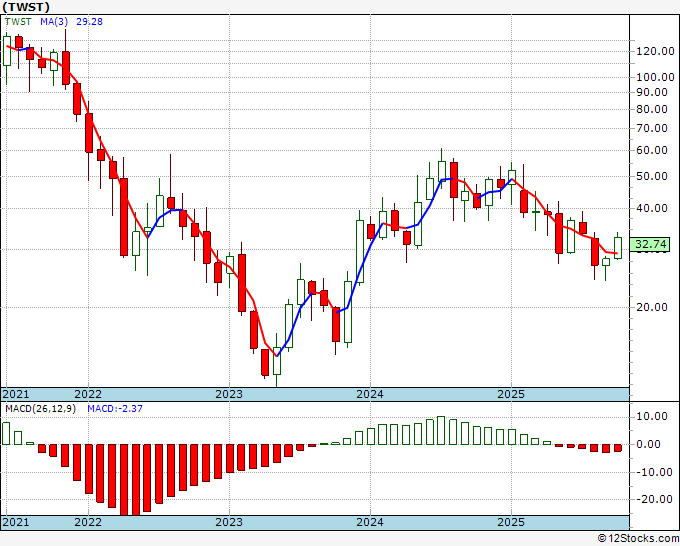
Task: Click 2023 on the price chart time axis
Action: (229, 394)
